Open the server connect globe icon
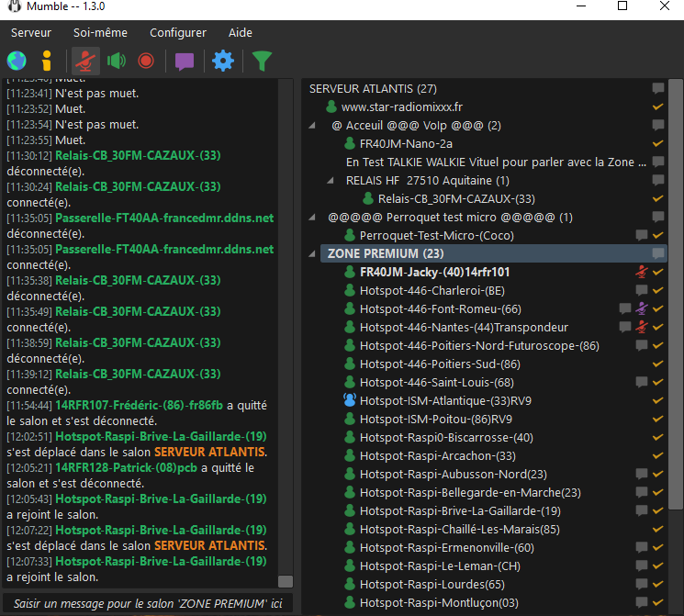 17,61
